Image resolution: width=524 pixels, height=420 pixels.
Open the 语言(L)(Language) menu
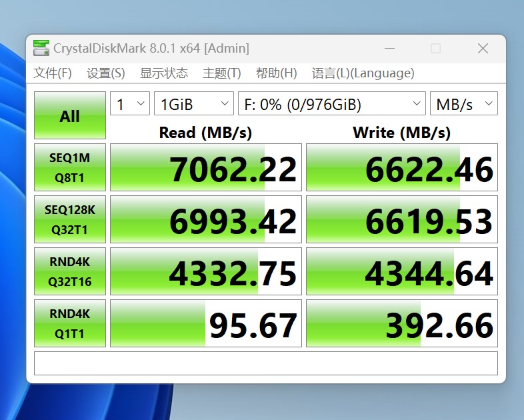pos(363,73)
